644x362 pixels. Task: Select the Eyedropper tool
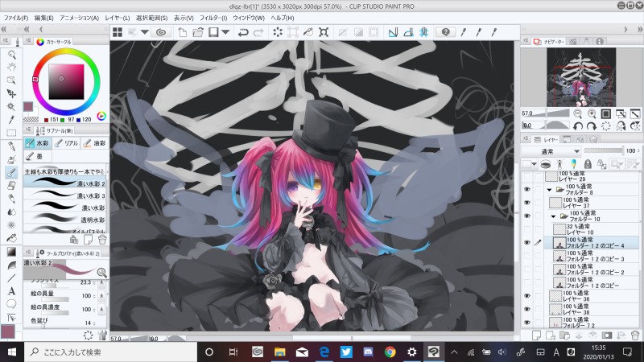(11, 119)
